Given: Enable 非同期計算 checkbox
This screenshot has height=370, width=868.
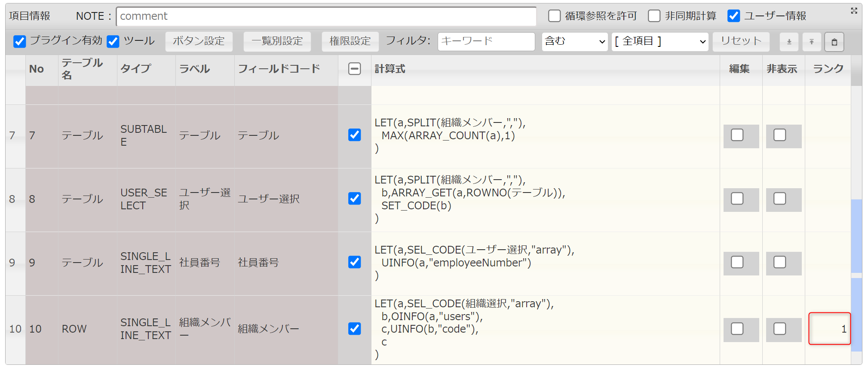Looking at the screenshot, I should click(x=654, y=16).
